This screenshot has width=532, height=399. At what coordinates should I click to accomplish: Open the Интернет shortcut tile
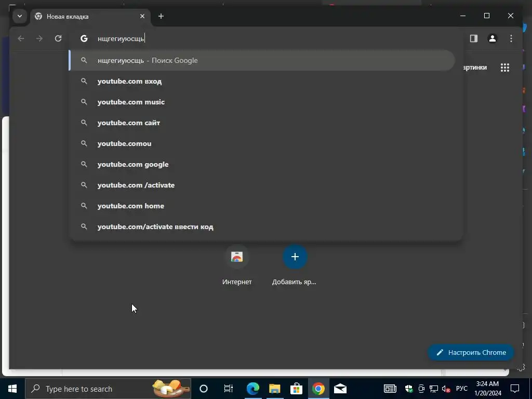[237, 257]
